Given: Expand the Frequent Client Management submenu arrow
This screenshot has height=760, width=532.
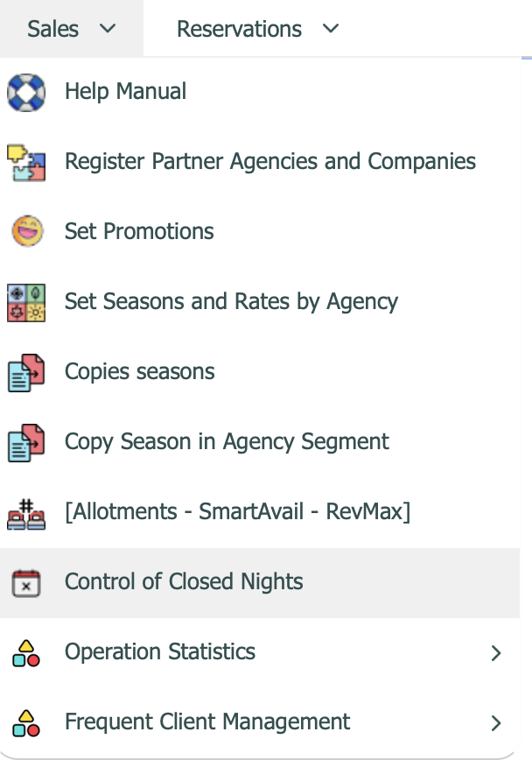Looking at the screenshot, I should coord(496,722).
